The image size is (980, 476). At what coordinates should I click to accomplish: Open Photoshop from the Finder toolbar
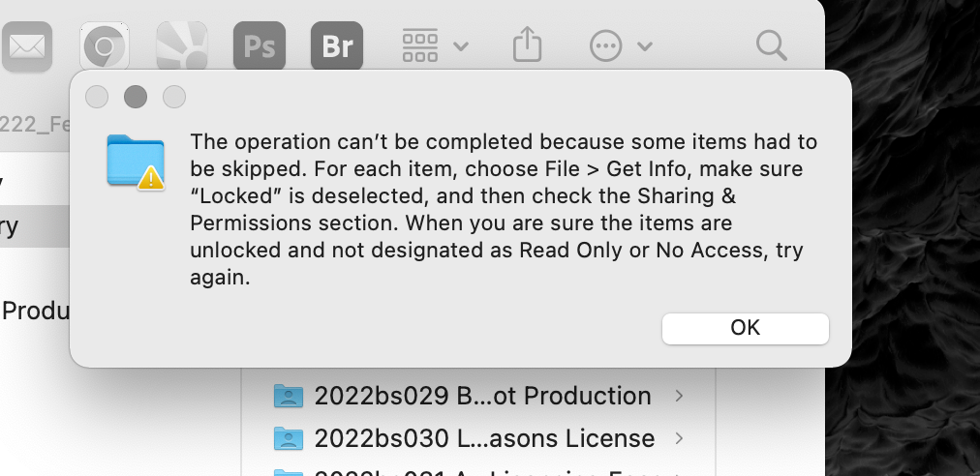259,45
